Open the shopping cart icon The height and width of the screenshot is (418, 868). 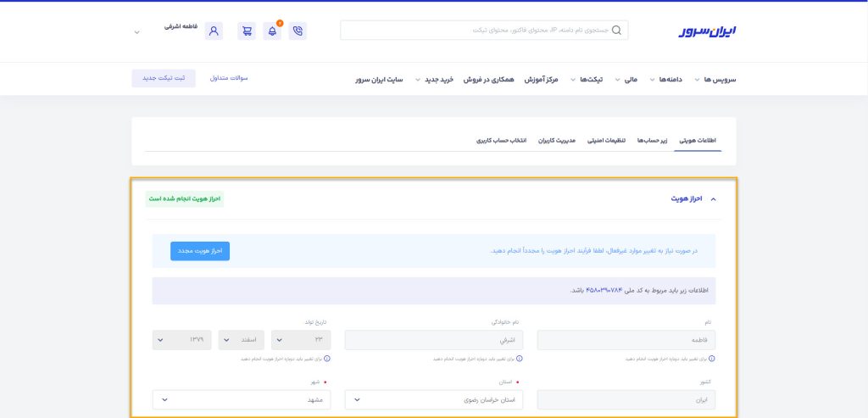(x=247, y=31)
